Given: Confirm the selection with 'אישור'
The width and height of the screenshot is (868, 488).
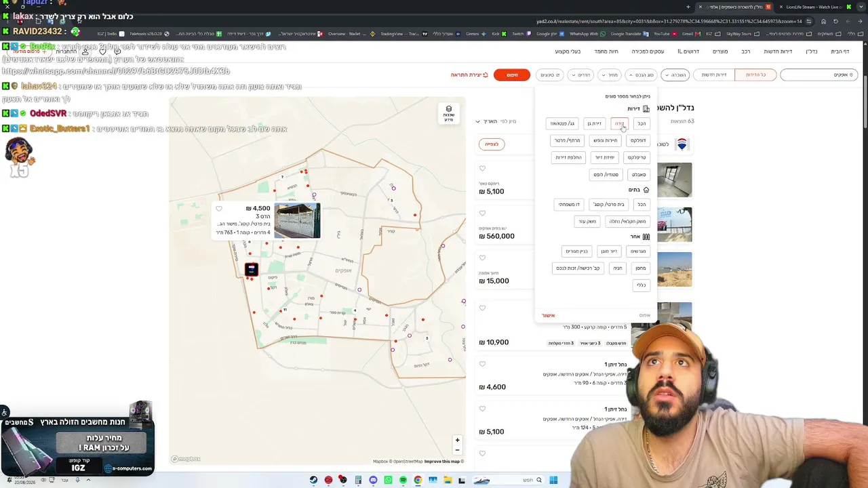Looking at the screenshot, I should (x=548, y=316).
